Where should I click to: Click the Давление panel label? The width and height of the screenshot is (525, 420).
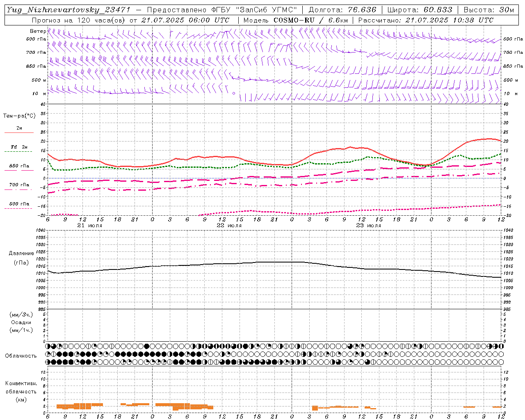coord(21,253)
